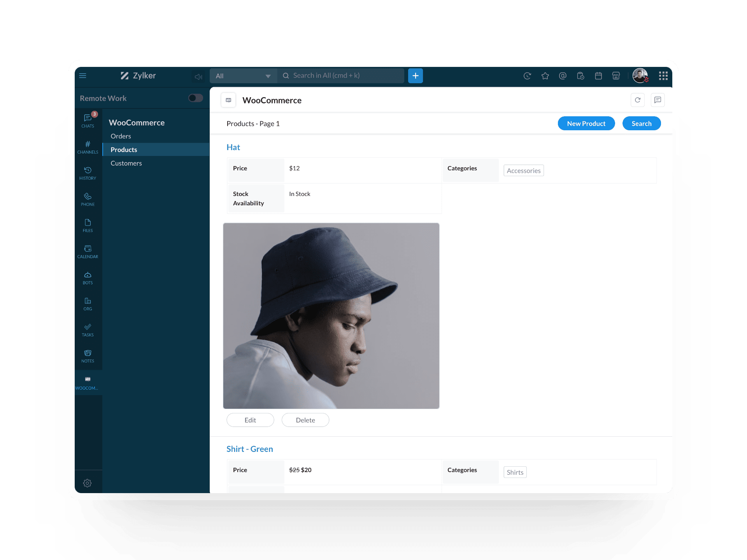Open the apps grid launcher
747x560 pixels.
(x=663, y=76)
